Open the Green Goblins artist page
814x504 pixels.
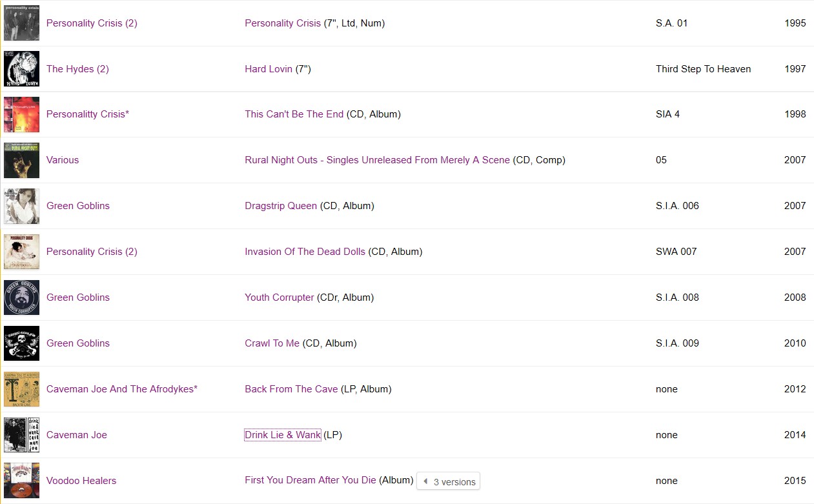(77, 205)
